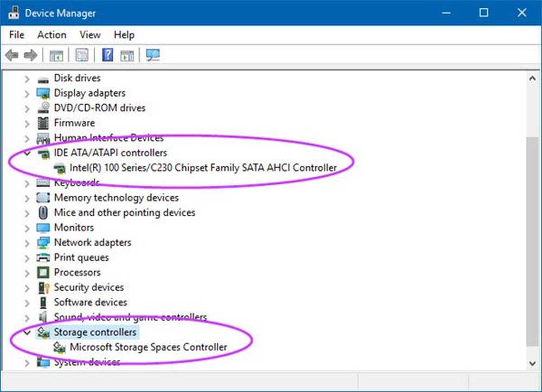Click the Back navigation arrow
The image size is (542, 392).
coord(12,54)
